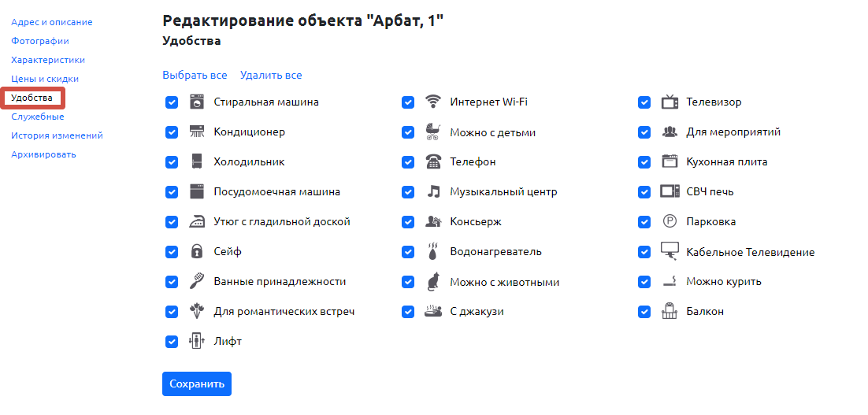The height and width of the screenshot is (415, 868).
Task: Click the jacuzzi icon
Action: tap(433, 312)
